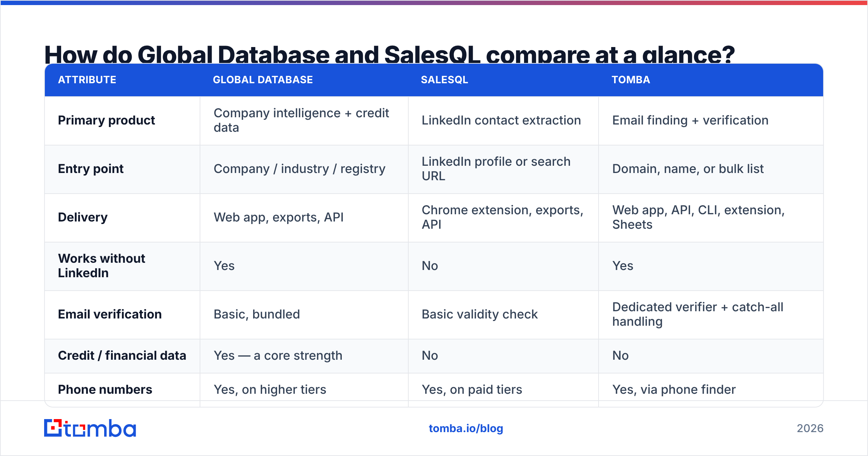Select Global Database 'Yes' in Works without LinkedIn row
868x456 pixels.
(x=224, y=266)
